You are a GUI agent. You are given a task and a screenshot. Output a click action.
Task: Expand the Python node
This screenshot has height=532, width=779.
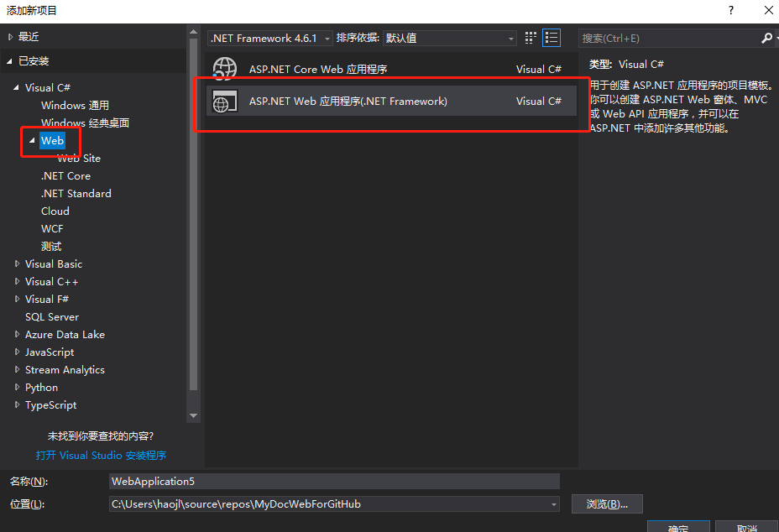[18, 388]
